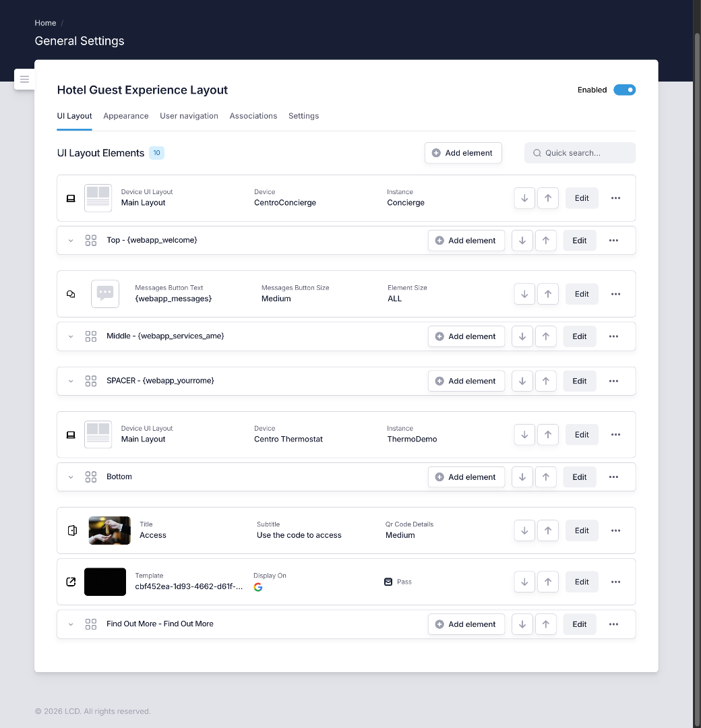This screenshot has height=728, width=701.
Task: Open the hamburger menu at the panel edge
Action: coord(24,79)
